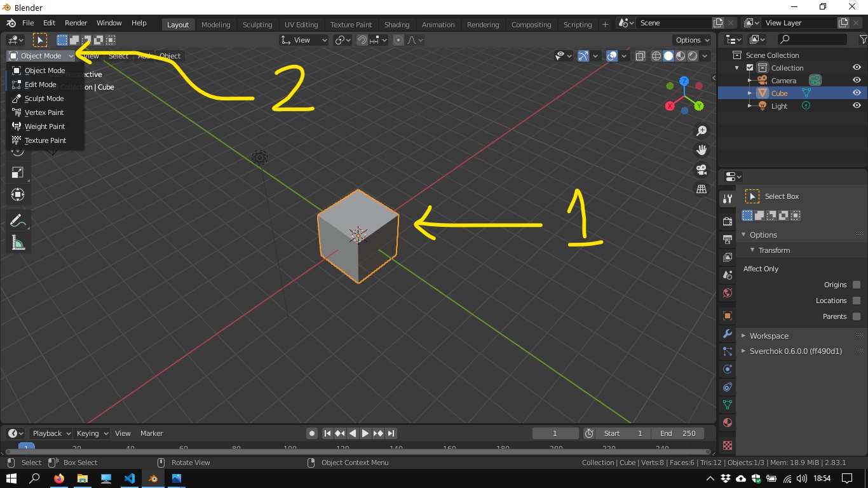Switch perspective/orthographic grid icon
868x488 pixels.
[702, 189]
